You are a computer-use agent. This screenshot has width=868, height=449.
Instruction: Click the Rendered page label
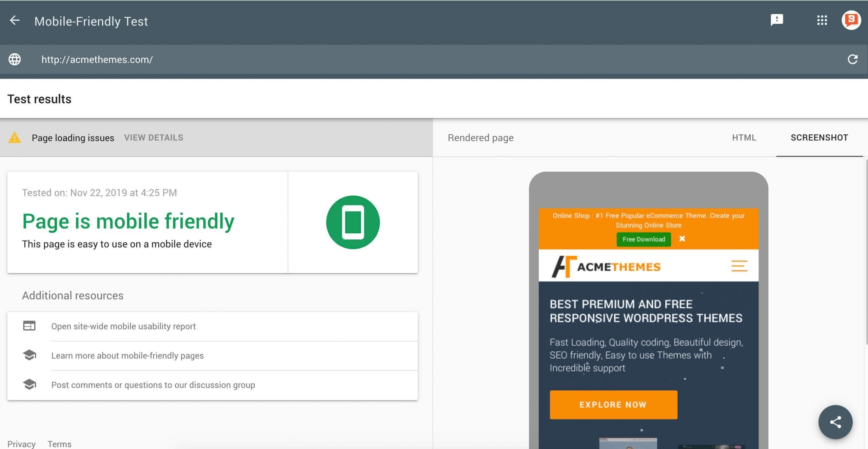click(x=480, y=138)
